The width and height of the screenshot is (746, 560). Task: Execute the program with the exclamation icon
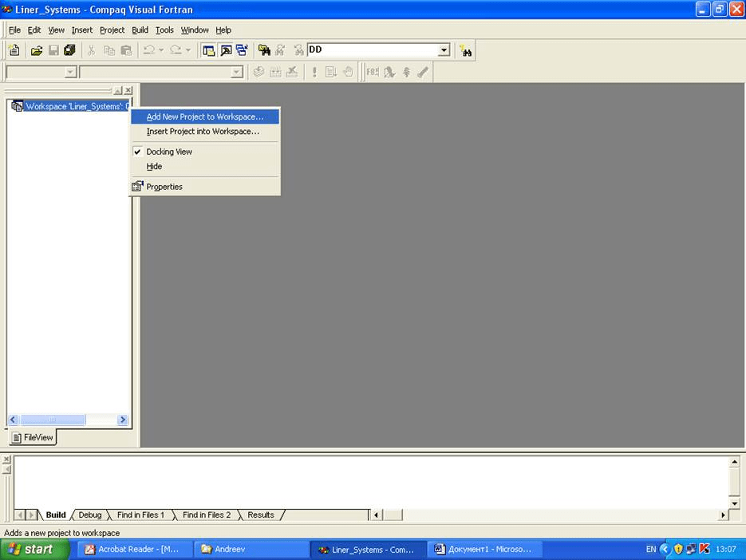tap(314, 72)
